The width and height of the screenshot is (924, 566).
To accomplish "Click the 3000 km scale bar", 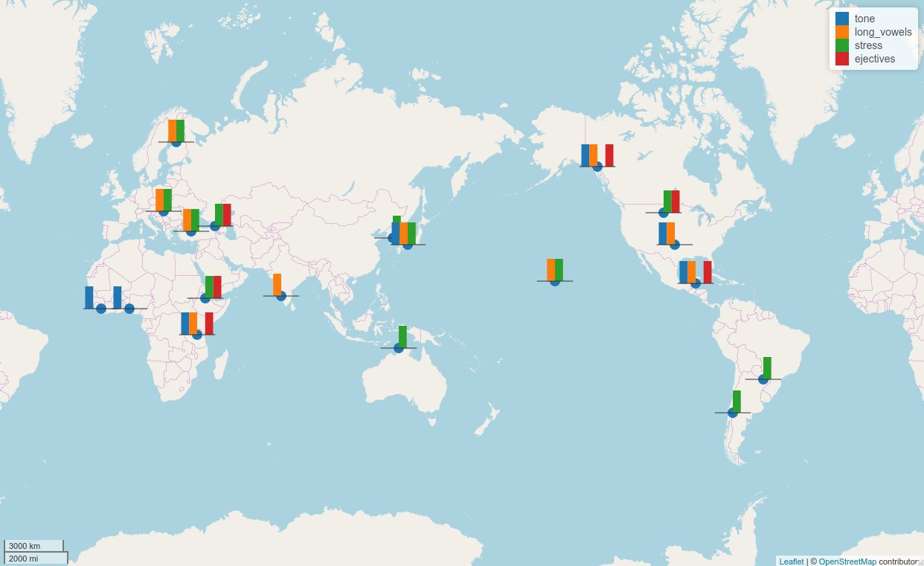I will [34, 546].
